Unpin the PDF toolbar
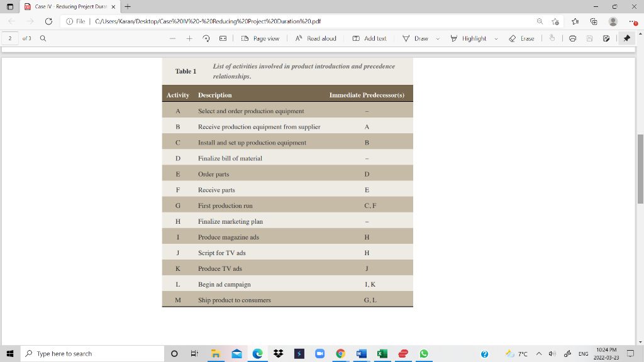Viewport: 644px width, 362px height. click(x=627, y=38)
